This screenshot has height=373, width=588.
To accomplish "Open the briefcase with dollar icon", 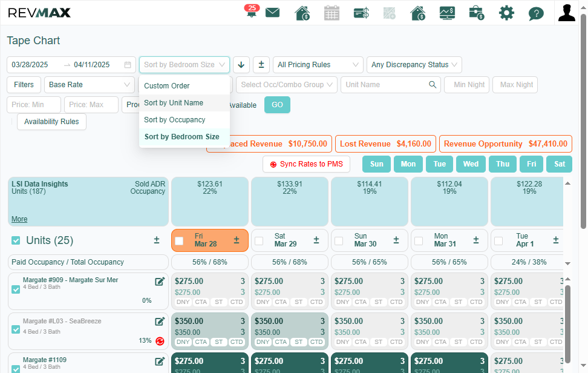I will tap(477, 13).
